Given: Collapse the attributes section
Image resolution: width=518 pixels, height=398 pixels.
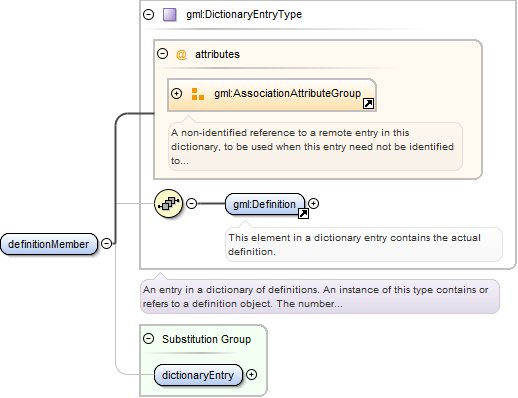Looking at the screenshot, I should point(162,54).
